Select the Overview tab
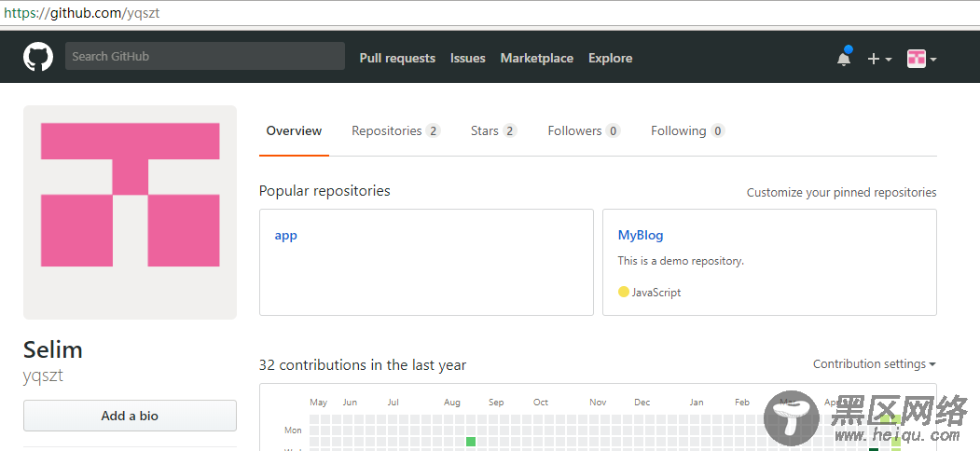 294,131
